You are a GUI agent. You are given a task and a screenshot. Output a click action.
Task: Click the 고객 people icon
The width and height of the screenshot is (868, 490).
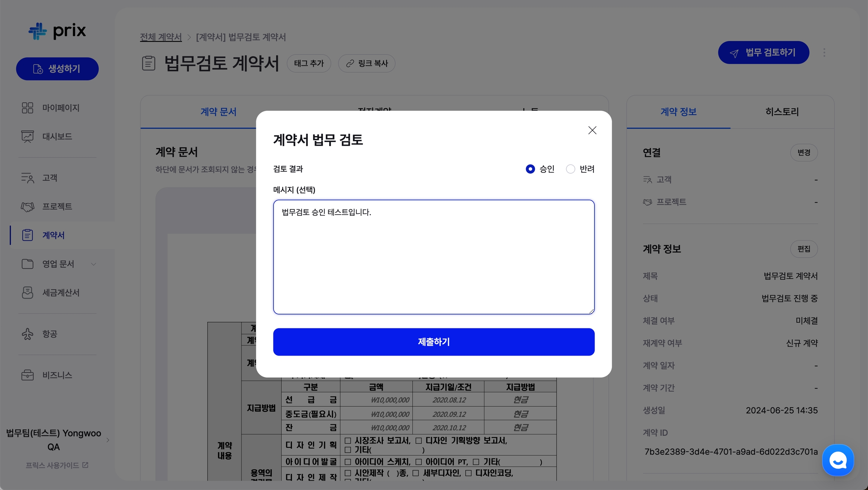point(28,178)
